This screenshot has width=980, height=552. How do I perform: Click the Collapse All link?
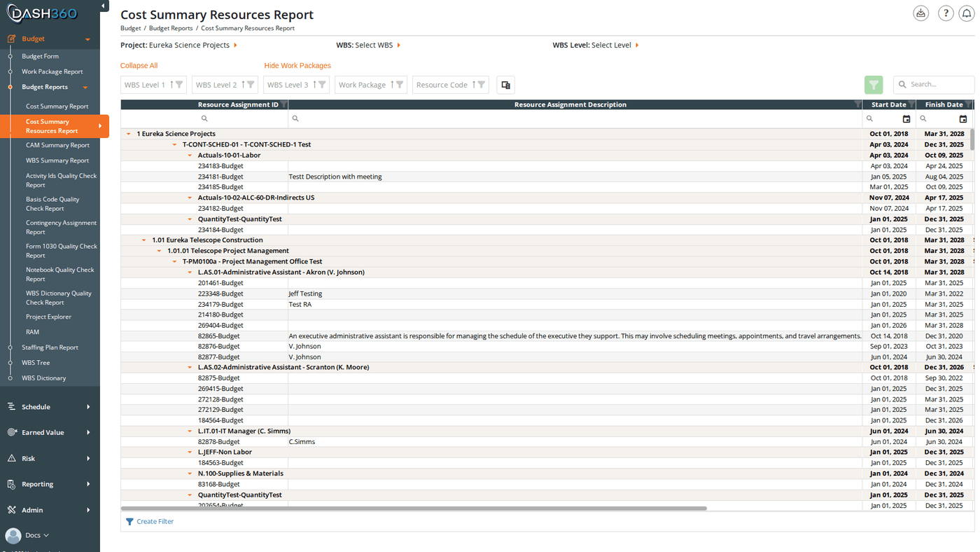click(x=139, y=66)
